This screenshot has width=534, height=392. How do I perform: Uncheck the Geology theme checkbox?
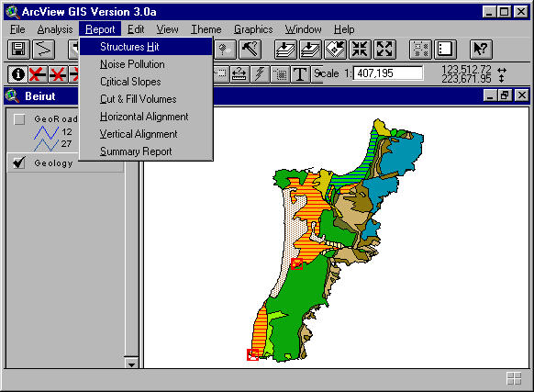pyautogui.click(x=19, y=162)
